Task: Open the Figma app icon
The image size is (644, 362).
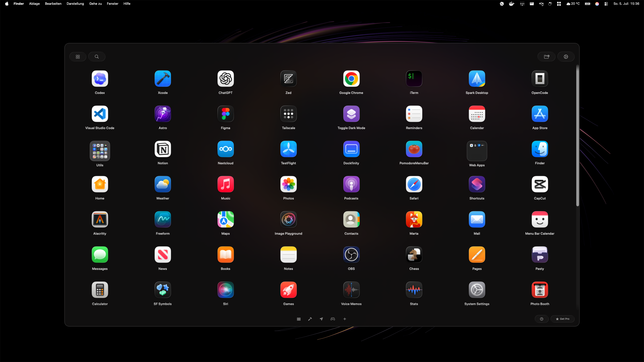Action: pos(225,114)
